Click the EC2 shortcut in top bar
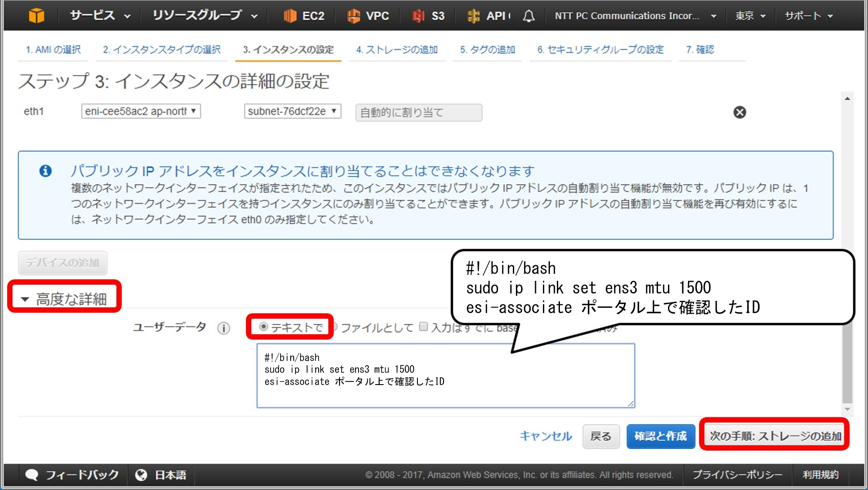This screenshot has height=490, width=868. click(x=304, y=16)
